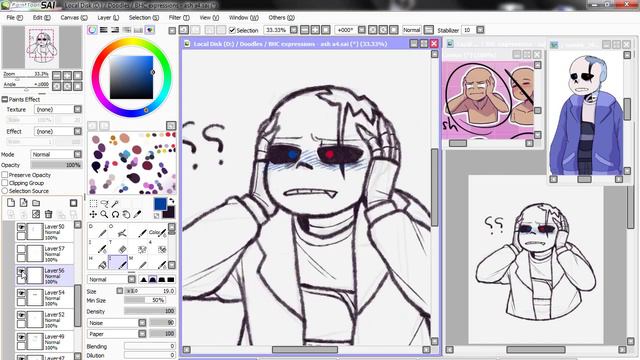Viewport: 640px width, 360px height.
Task: Click the main canvas horizontal scrollbar
Action: point(304,350)
